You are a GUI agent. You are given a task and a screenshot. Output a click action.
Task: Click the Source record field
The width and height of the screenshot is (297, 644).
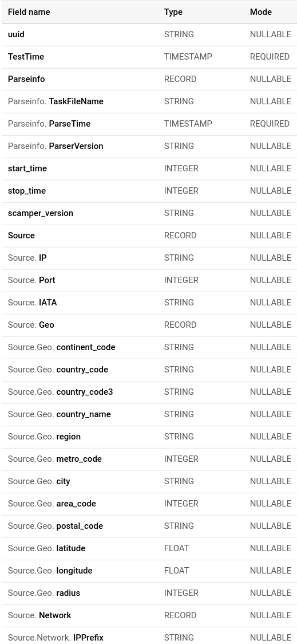(x=21, y=235)
